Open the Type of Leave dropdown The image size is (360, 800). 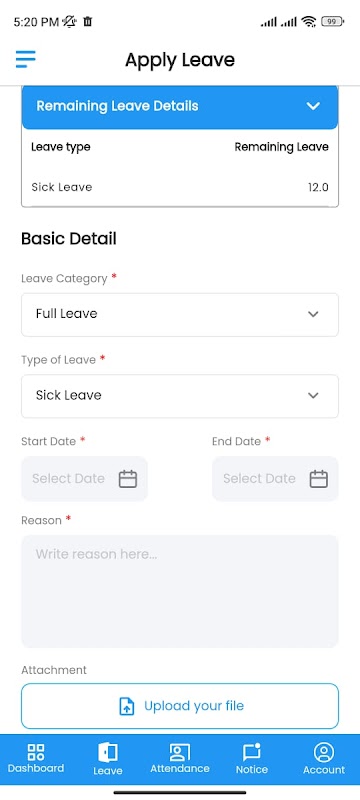point(180,396)
